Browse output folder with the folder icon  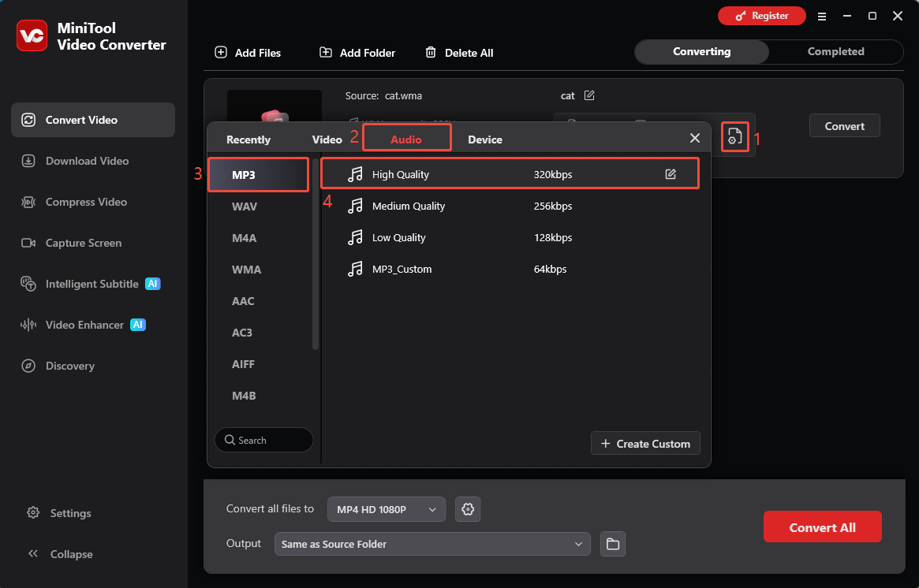[x=613, y=544]
